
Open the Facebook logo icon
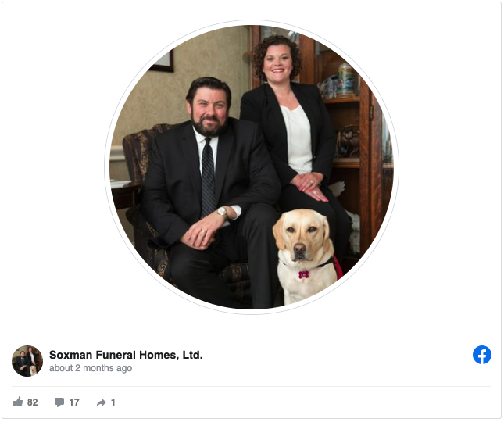482,355
